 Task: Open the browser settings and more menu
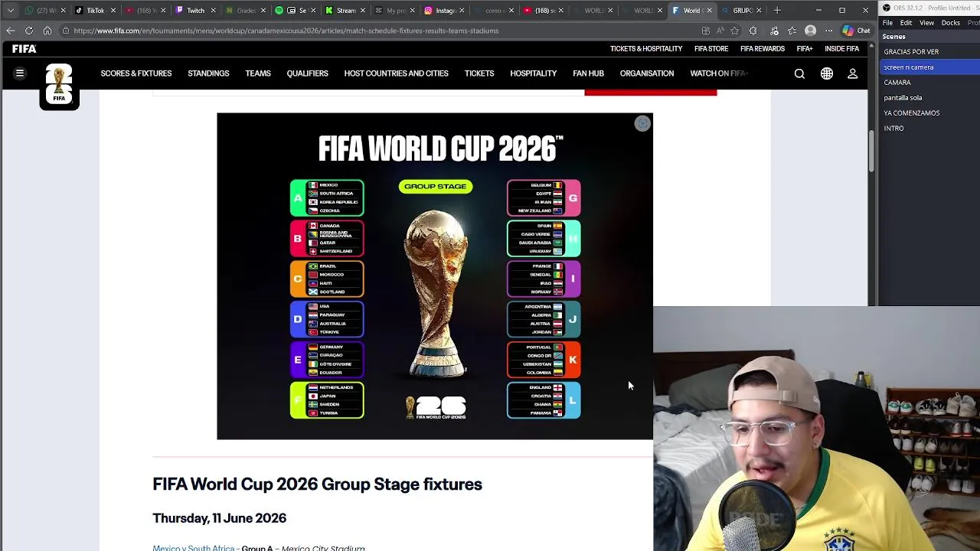tap(828, 31)
